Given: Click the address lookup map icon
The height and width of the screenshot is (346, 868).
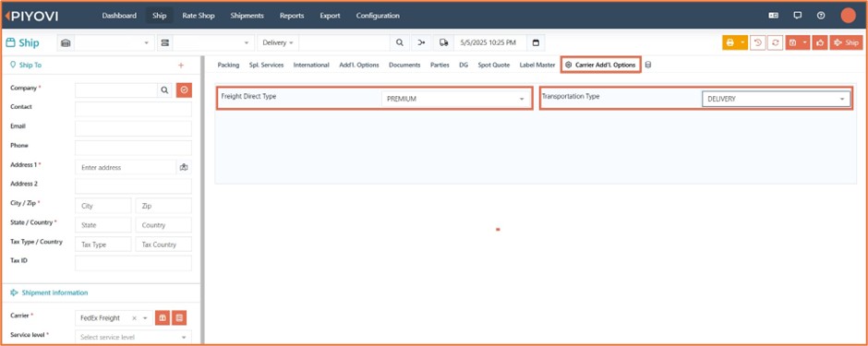Looking at the screenshot, I should [184, 167].
